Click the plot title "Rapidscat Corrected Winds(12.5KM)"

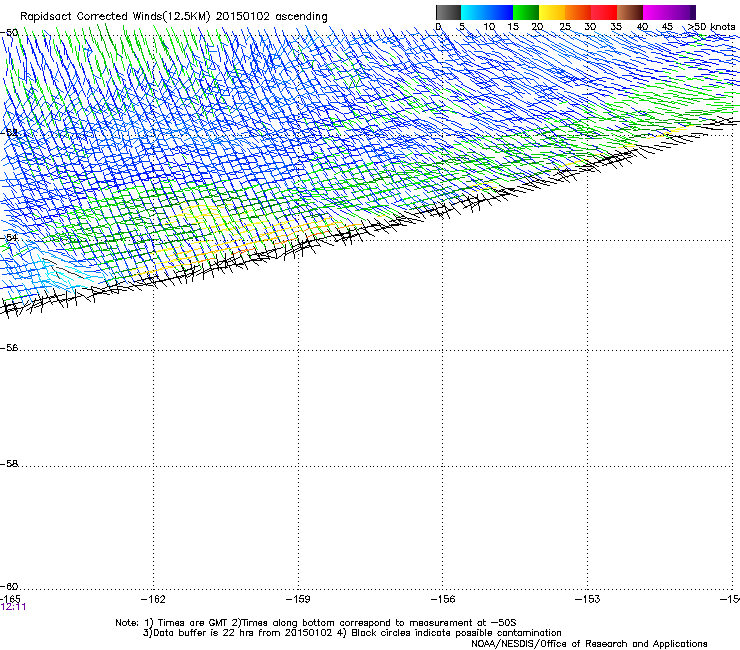(x=115, y=16)
